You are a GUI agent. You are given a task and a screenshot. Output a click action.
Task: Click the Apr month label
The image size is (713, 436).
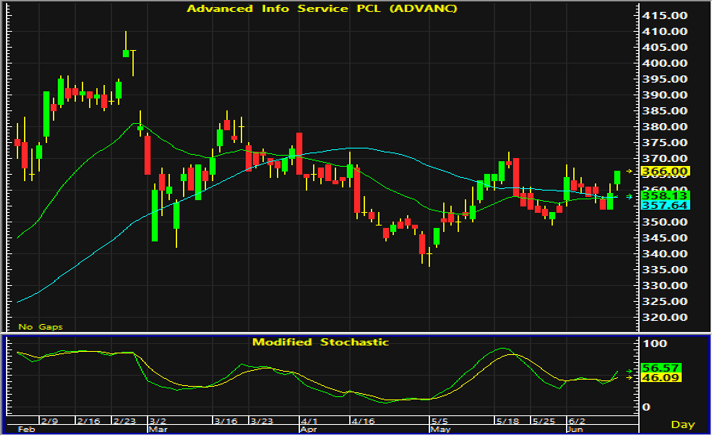click(308, 429)
